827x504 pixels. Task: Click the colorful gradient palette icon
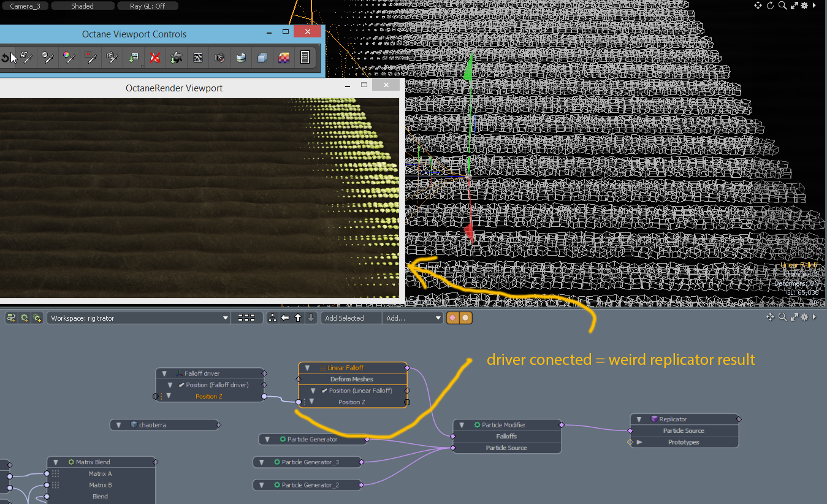click(284, 58)
